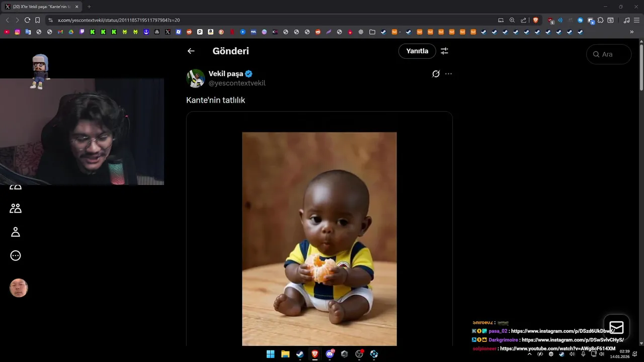The width and height of the screenshot is (644, 362).
Task: Click the "Kante'nin tatlılık" post text
Action: tap(215, 100)
